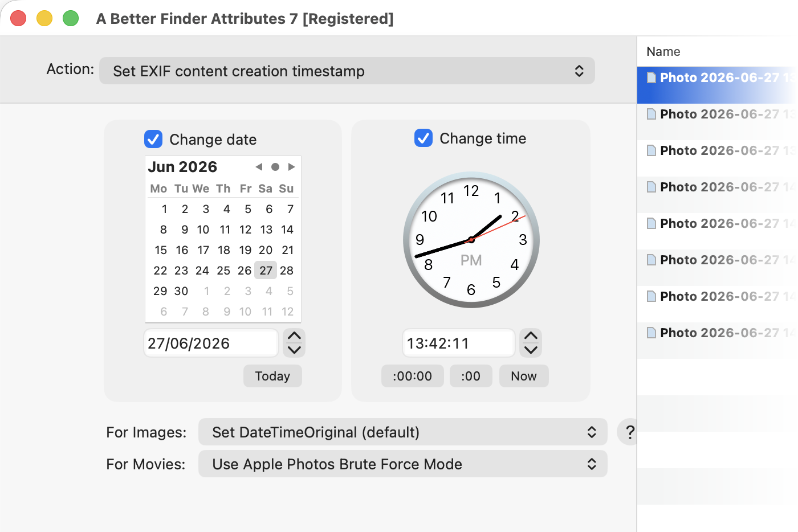Image resolution: width=798 pixels, height=532 pixels.
Task: Click into the date field showing 27/06/2026
Action: pyautogui.click(x=211, y=343)
